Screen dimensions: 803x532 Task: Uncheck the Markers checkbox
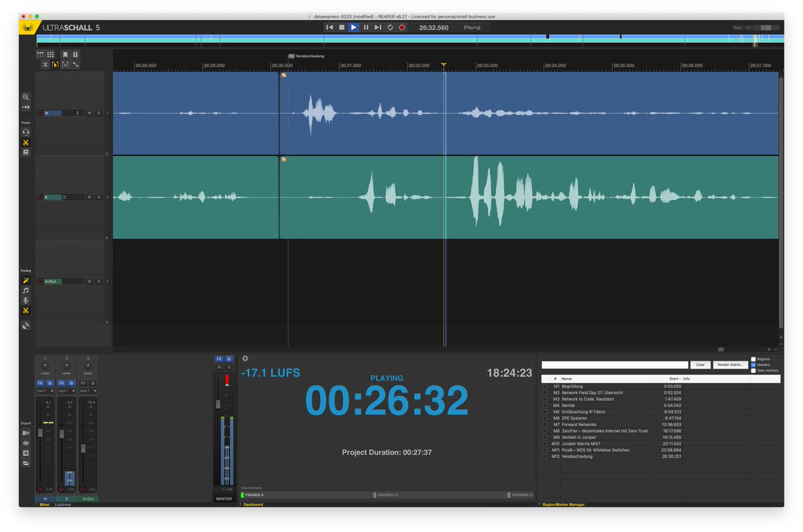click(x=753, y=365)
